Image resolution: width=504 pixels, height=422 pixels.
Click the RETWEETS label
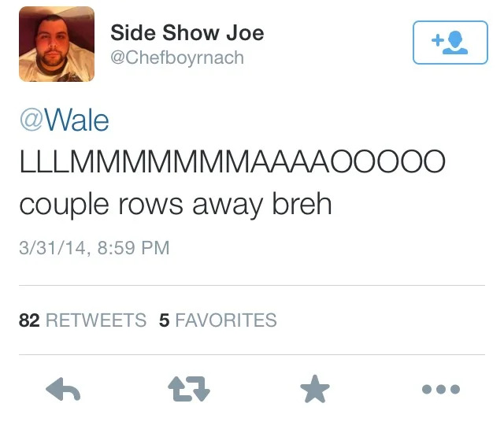(96, 320)
